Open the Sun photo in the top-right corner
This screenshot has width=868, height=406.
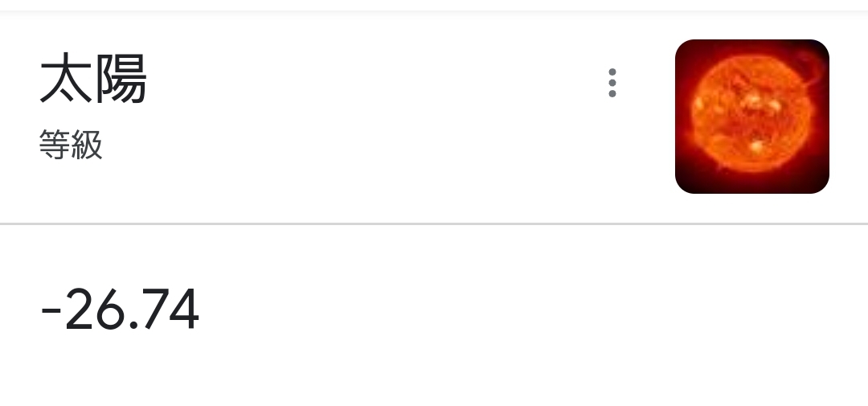click(751, 117)
